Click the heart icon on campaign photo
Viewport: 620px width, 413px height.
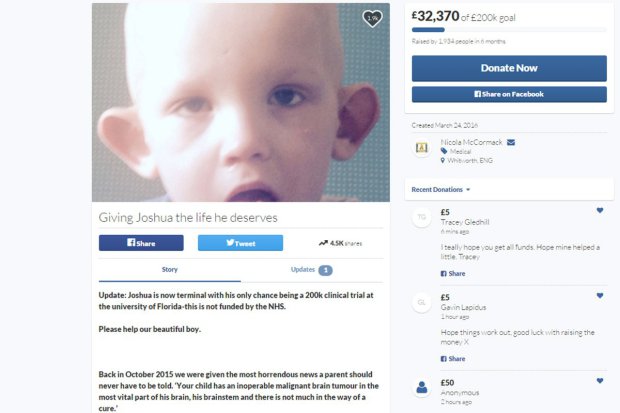point(372,18)
